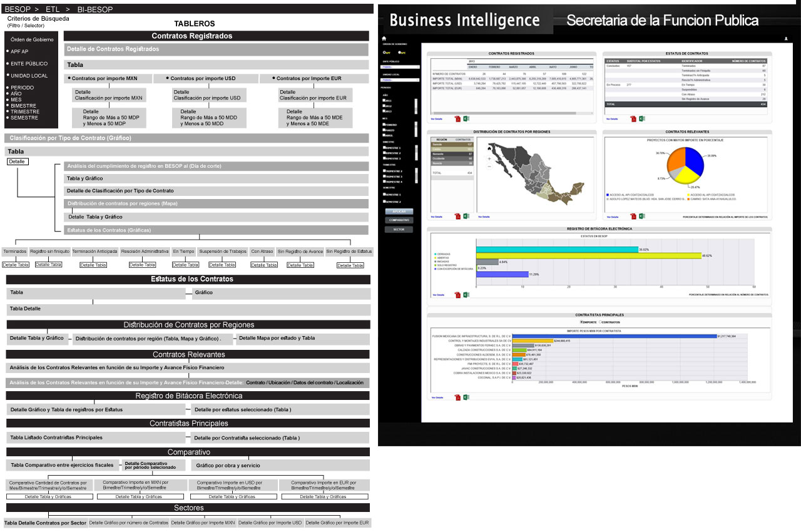This screenshot has height=532, width=801.
Task: Export Contratos Registrados table to PDF
Action: [457, 118]
